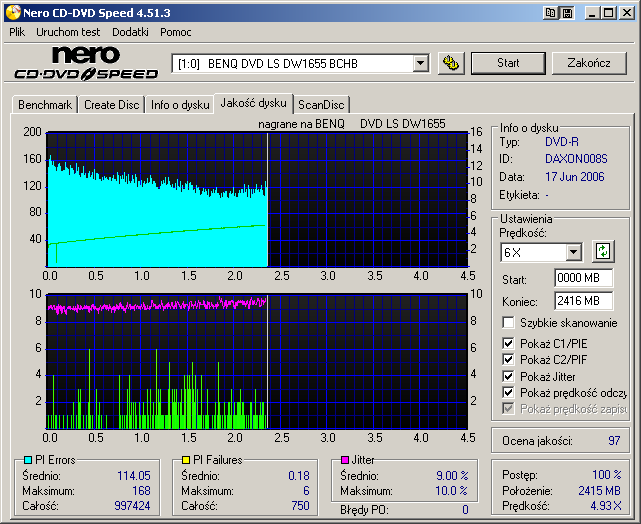Viewport: 641px width, 524px height.
Task: Uncheck Pokaż C2/PIF checkbox
Action: click(508, 360)
